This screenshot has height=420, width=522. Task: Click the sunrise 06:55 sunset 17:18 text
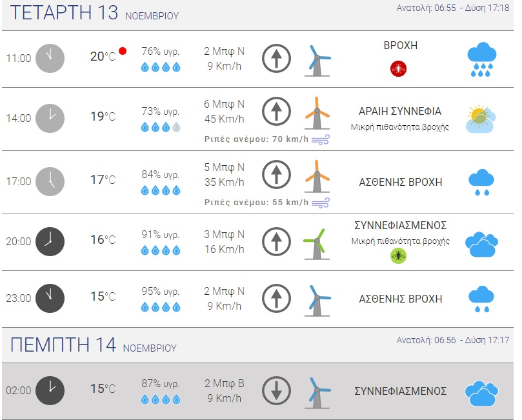coord(453,8)
